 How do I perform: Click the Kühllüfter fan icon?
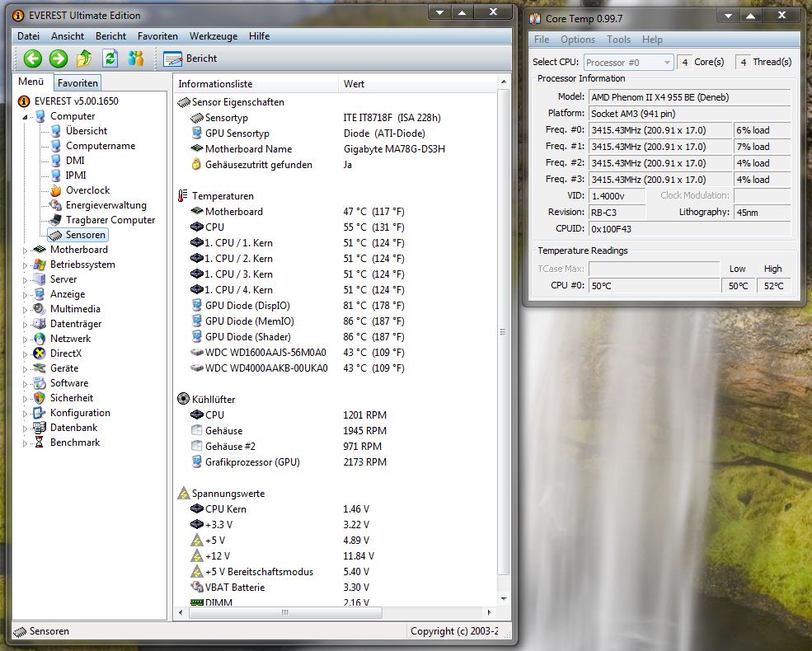183,399
